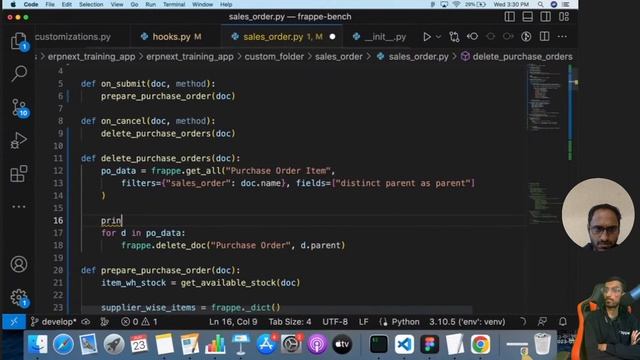Open changes compare icon in editor toolbar
Image resolution: width=640 pixels, height=360 pixels.
click(x=454, y=37)
